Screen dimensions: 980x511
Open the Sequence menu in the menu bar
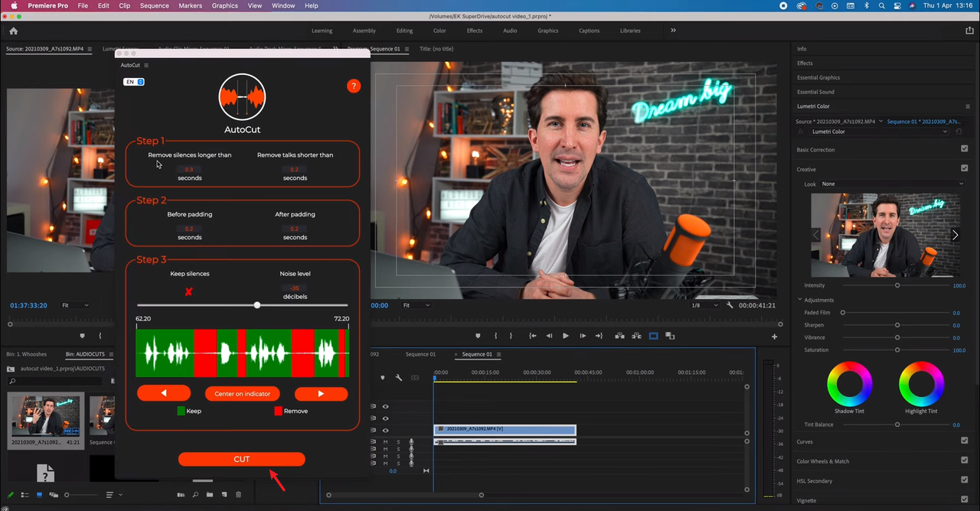click(154, 5)
